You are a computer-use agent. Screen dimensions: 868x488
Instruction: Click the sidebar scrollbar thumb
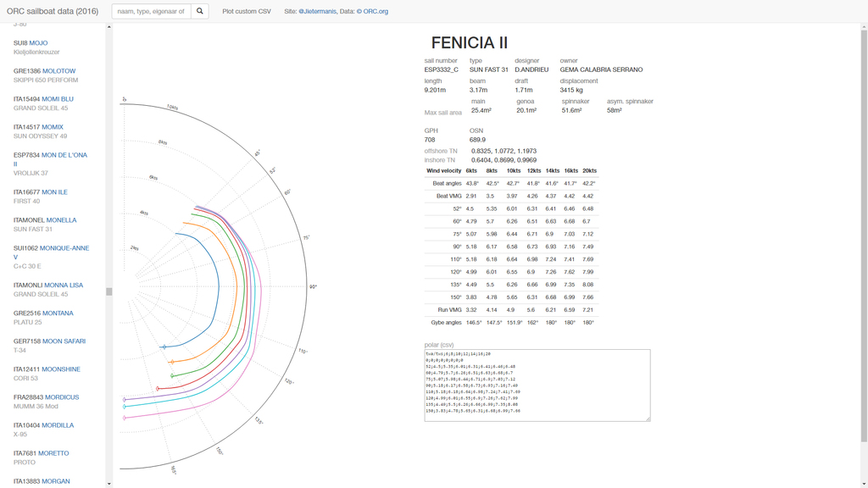tap(109, 291)
